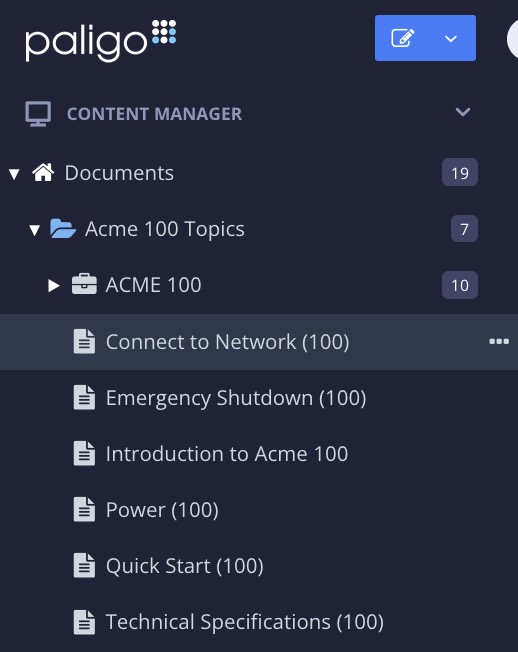The height and width of the screenshot is (652, 518).
Task: Open the CONTENT MANAGER heading
Action: tap(154, 114)
